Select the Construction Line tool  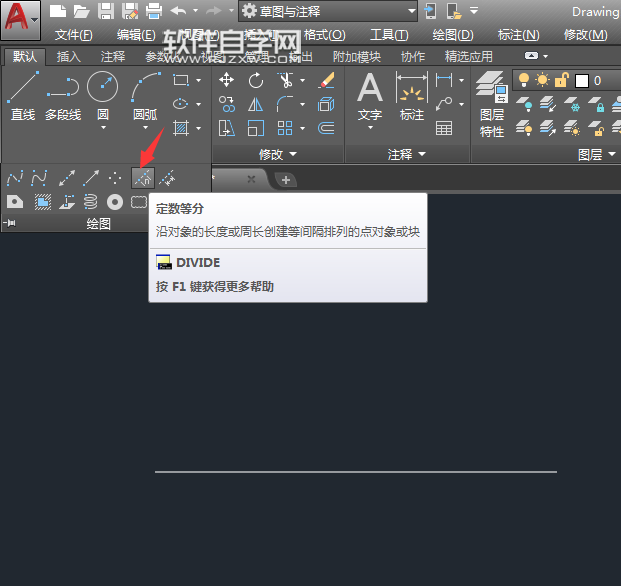coord(67,178)
